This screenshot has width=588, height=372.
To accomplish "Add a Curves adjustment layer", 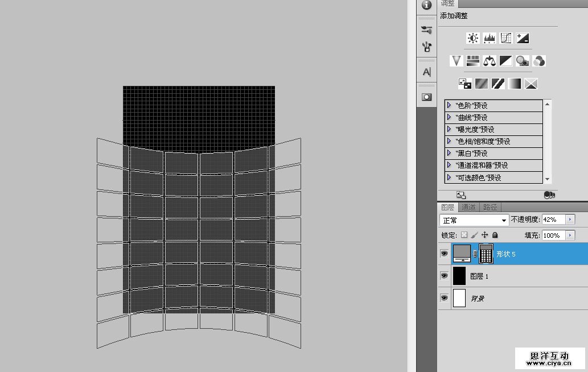I will click(x=506, y=38).
